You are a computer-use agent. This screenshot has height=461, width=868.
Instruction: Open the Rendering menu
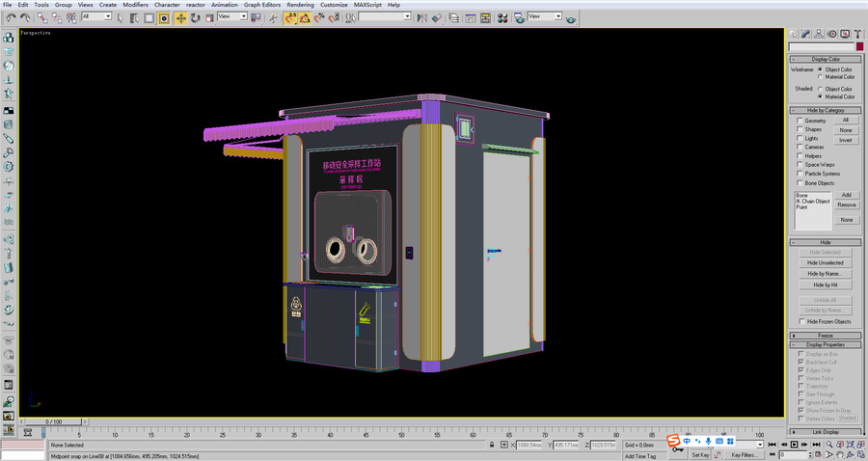(300, 5)
